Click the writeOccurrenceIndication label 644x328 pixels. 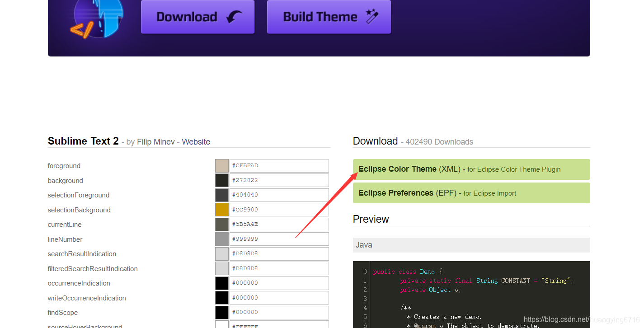pos(87,298)
